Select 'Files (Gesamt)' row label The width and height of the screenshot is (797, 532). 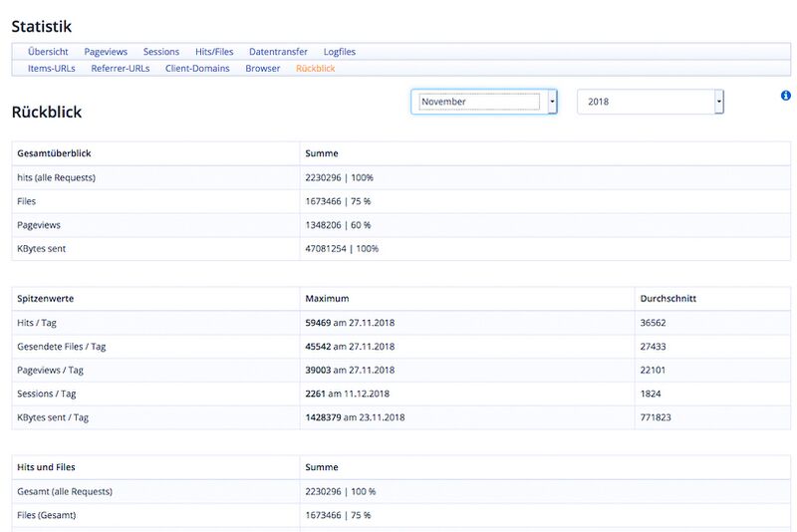pos(46,515)
